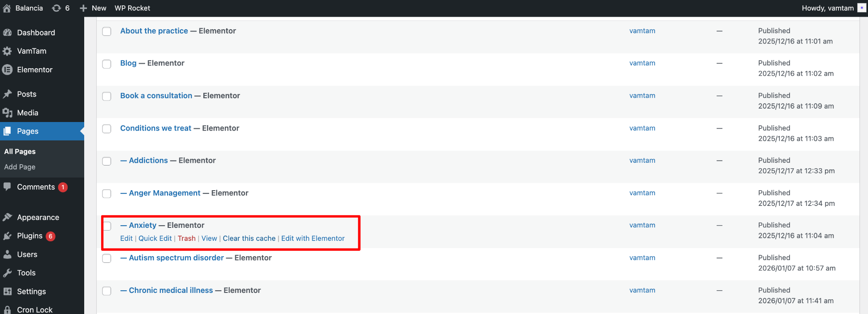Open the Blog page title link
The height and width of the screenshot is (314, 868).
click(x=128, y=63)
